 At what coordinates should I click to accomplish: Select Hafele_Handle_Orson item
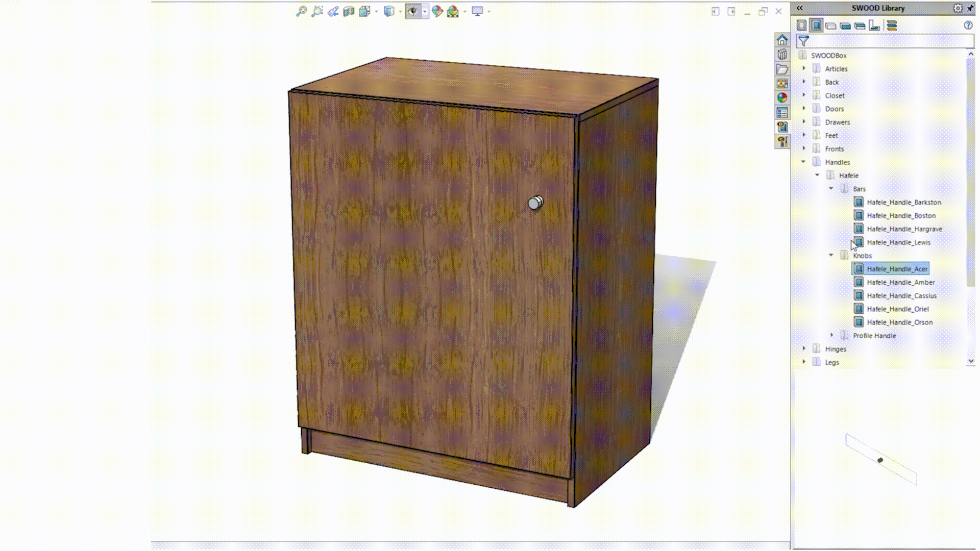899,322
